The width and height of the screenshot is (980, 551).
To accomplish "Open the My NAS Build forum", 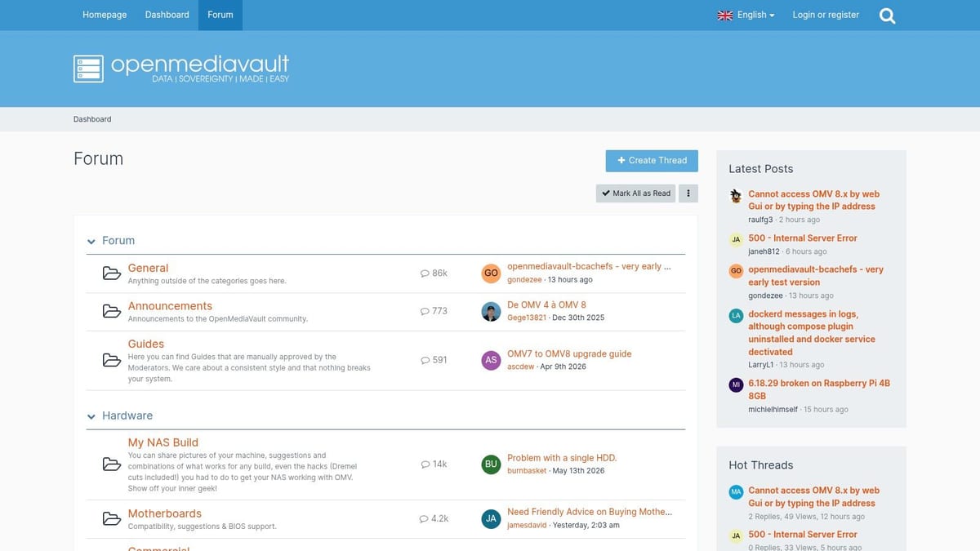I will (163, 442).
